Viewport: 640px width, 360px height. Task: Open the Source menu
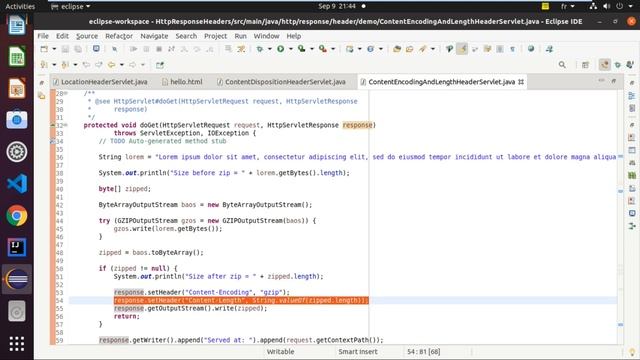(x=87, y=36)
